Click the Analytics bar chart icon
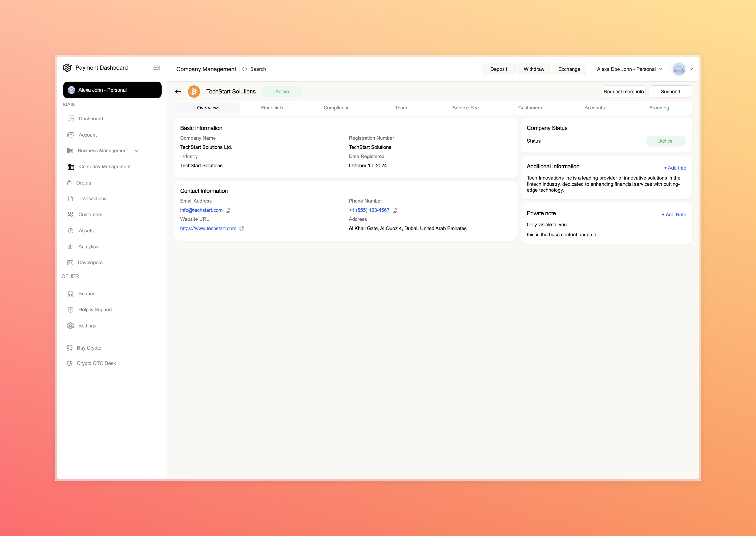 coord(70,247)
